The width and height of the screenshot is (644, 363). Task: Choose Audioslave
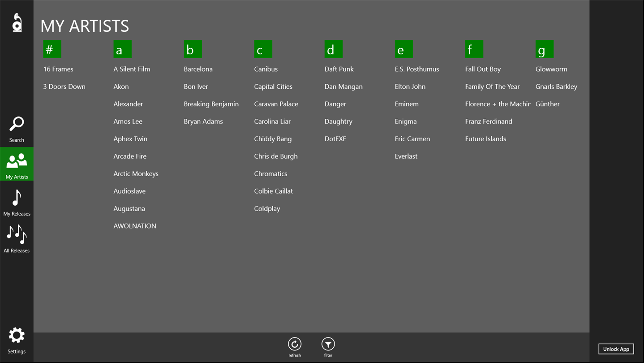129,191
